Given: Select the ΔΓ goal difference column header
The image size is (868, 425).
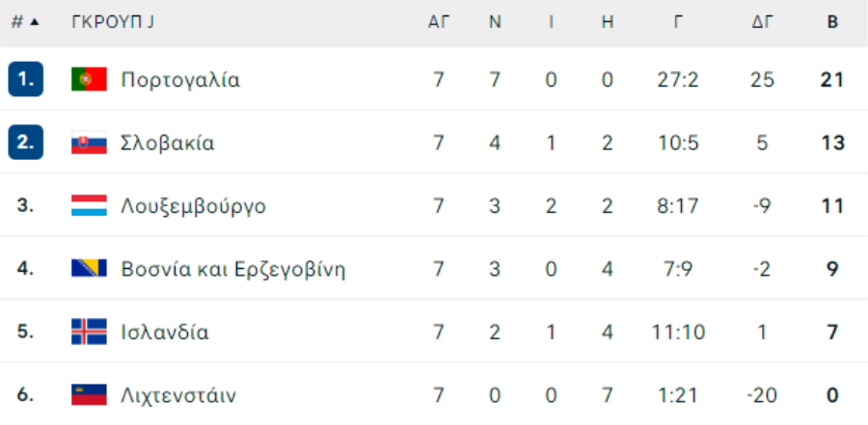Looking at the screenshot, I should click(762, 22).
